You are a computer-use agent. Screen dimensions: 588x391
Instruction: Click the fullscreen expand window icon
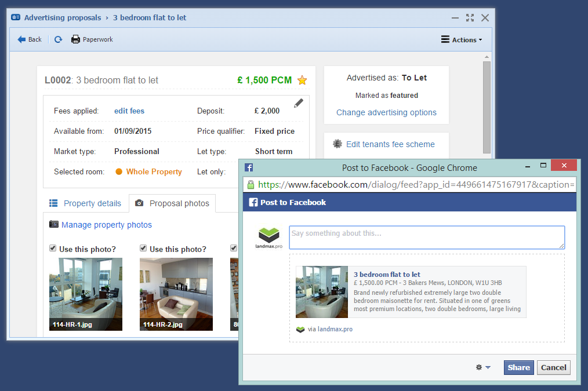click(470, 18)
